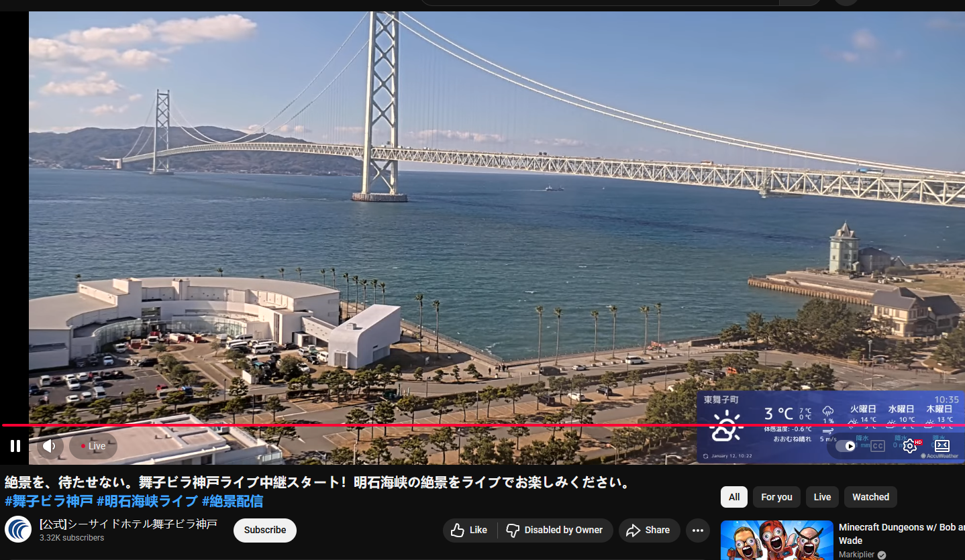Subscribe to the channel
Image resolution: width=965 pixels, height=560 pixels.
(265, 530)
